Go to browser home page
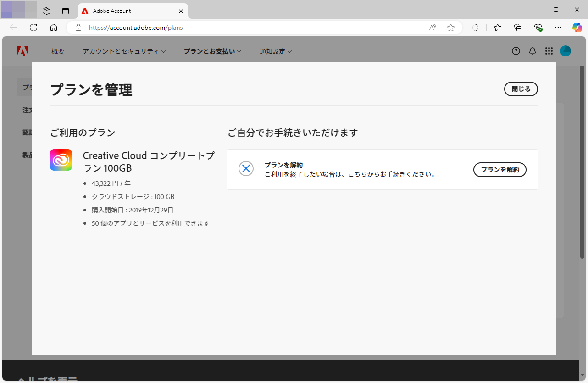588x383 pixels. [54, 28]
